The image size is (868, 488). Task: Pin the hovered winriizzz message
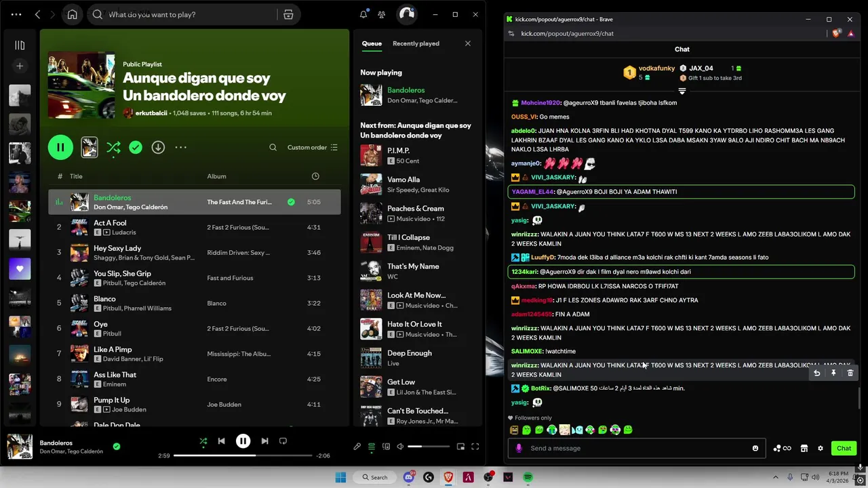[x=833, y=373]
